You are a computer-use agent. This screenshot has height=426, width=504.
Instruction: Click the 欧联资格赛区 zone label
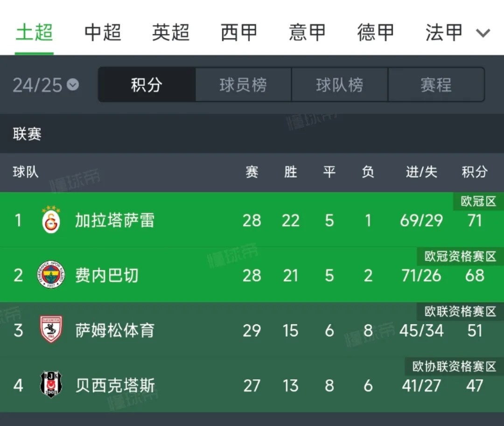tap(459, 312)
